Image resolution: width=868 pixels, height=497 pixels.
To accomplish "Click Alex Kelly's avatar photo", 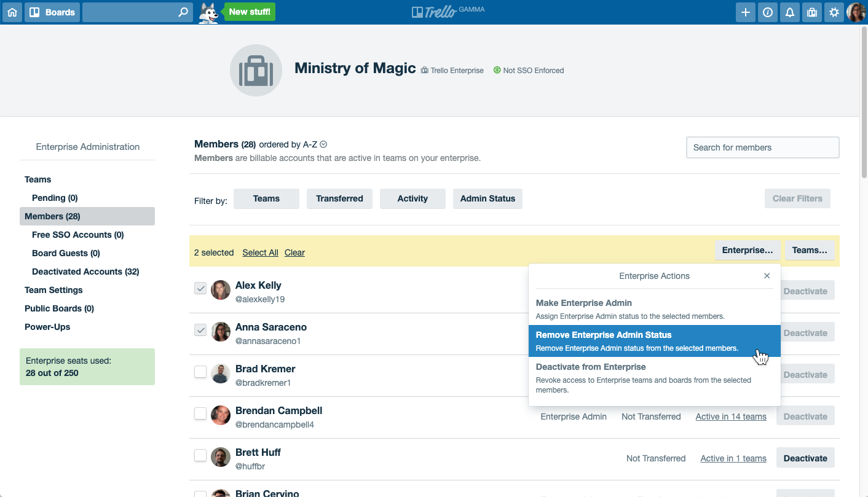I will [221, 290].
